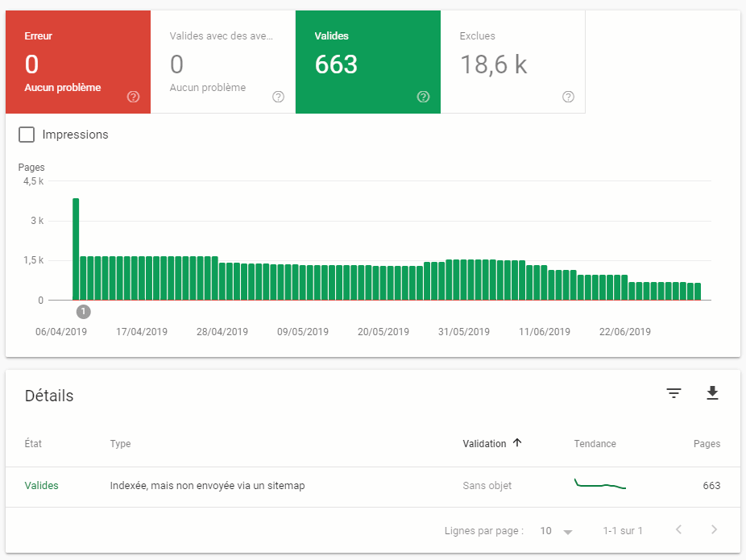Screen dimensions: 746x560
Task: Click the help icon on the Erreur card
Action: click(134, 97)
